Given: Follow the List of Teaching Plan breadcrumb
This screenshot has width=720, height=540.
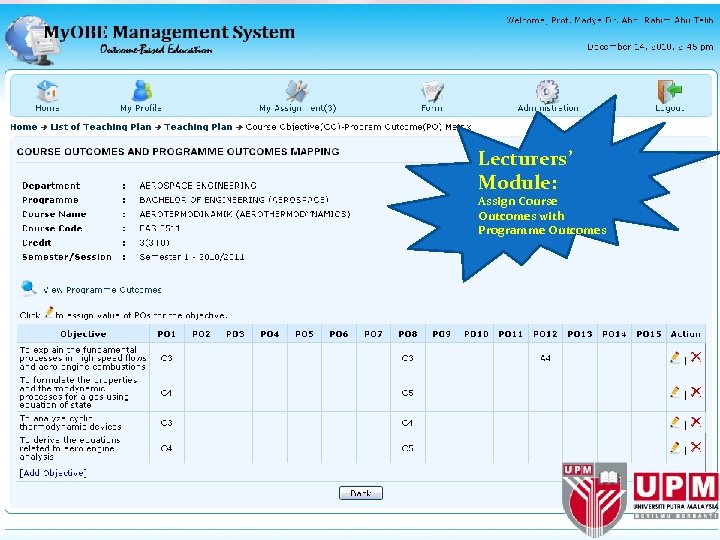Looking at the screenshot, I should pyautogui.click(x=101, y=127).
